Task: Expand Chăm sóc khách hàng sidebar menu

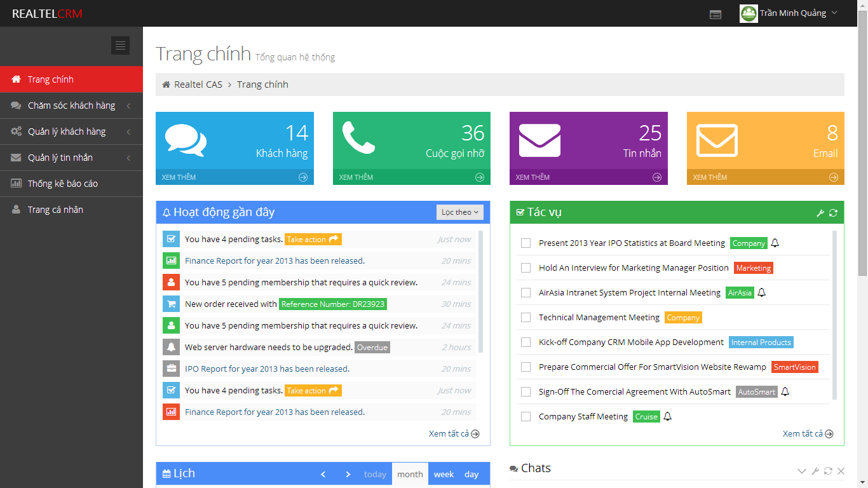Action: click(71, 105)
